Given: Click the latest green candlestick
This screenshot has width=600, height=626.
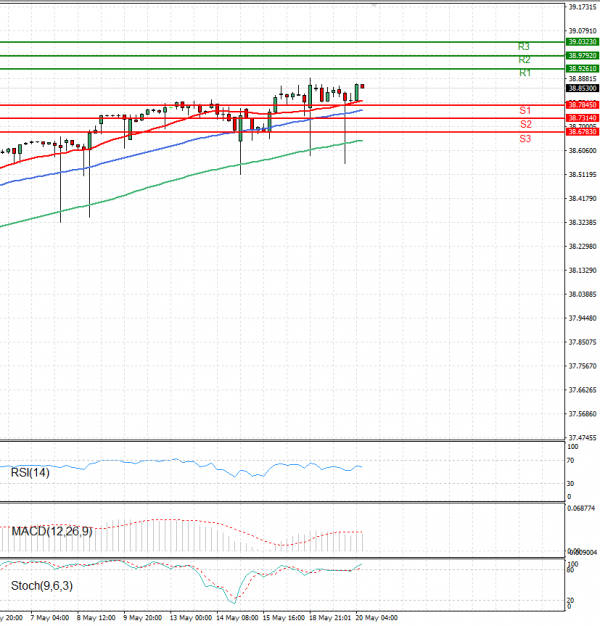Looking at the screenshot, I should point(356,92).
